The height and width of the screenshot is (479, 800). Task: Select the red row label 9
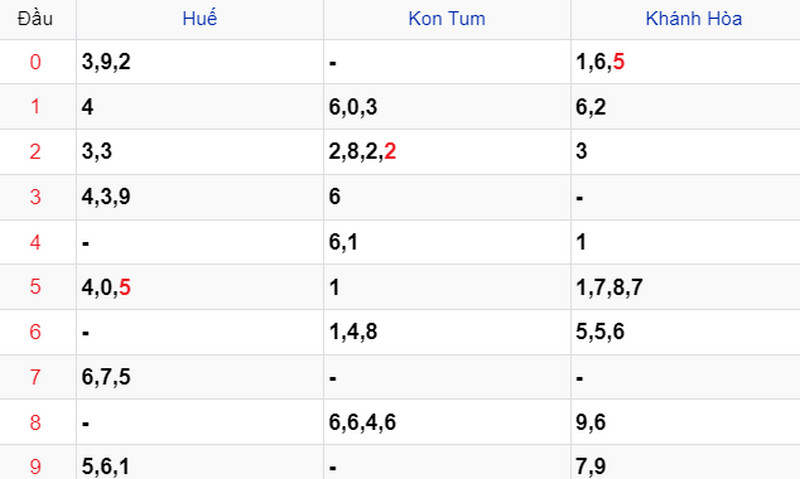[35, 466]
